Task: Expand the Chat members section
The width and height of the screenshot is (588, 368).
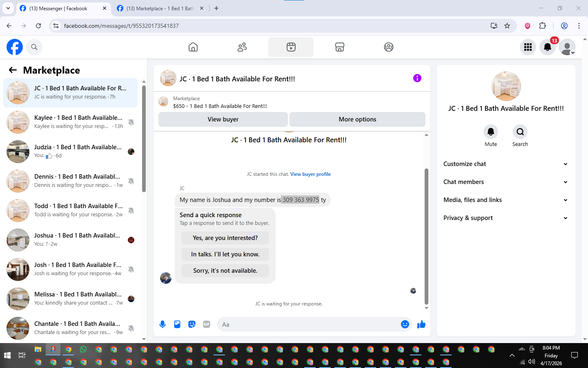Action: tap(506, 182)
